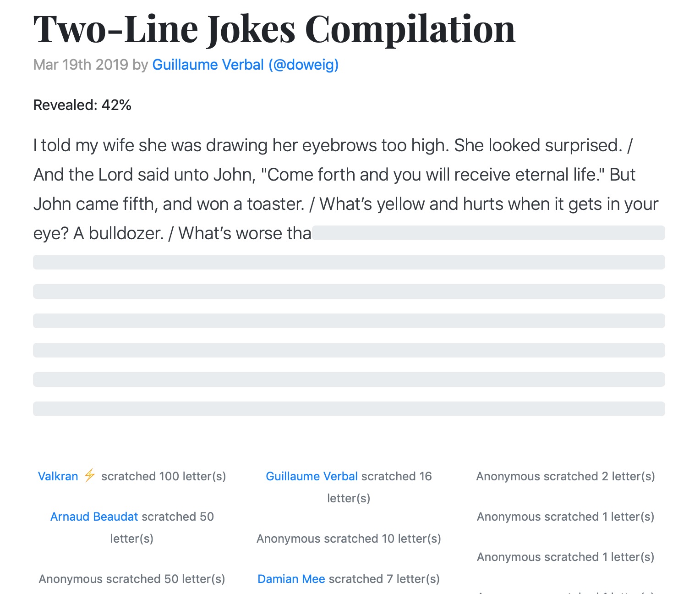
Task: Click the word "toaster" in revealed text
Action: coord(275,204)
